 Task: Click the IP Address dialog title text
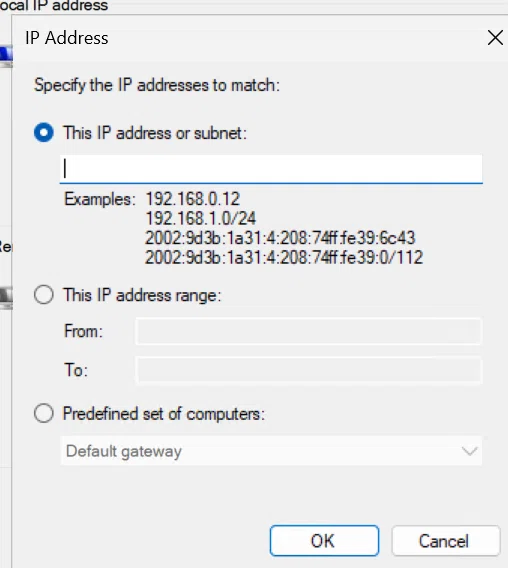(x=67, y=38)
